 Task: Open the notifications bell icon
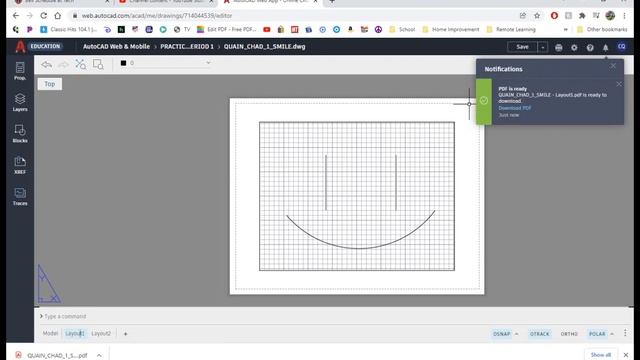605,47
